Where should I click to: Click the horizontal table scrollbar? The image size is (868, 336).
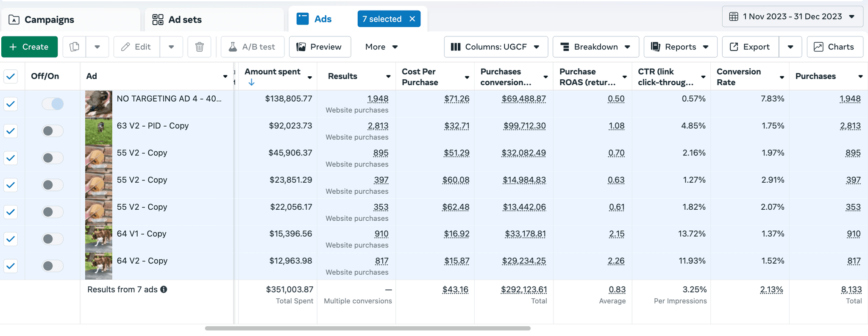(x=367, y=328)
